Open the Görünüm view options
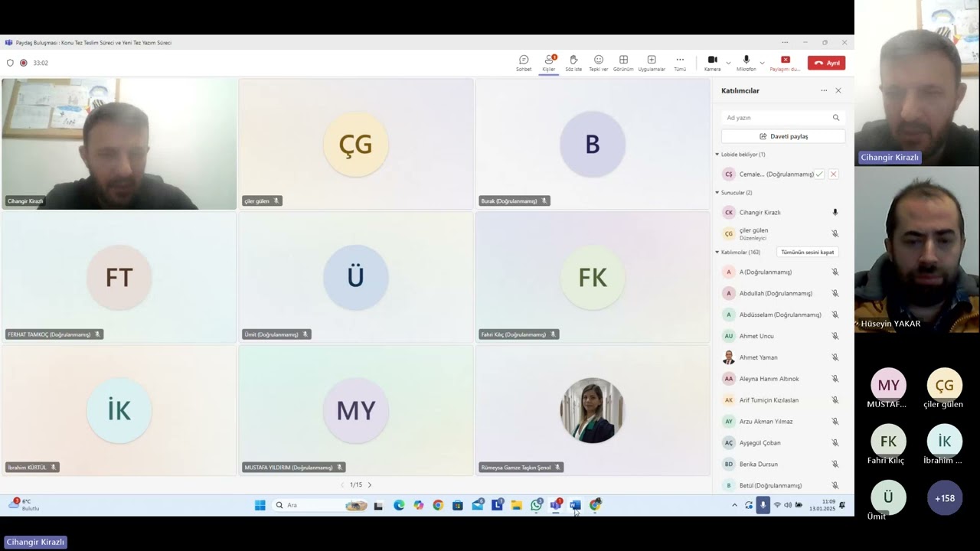Viewport: 980px width, 551px height. 623,64
